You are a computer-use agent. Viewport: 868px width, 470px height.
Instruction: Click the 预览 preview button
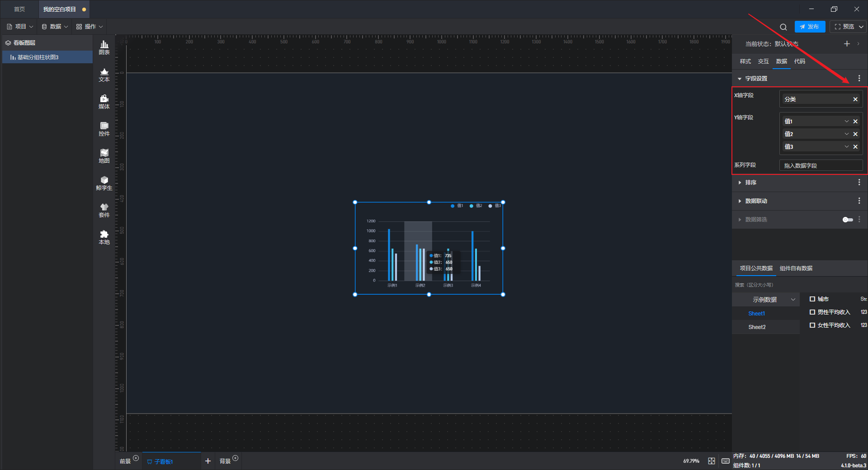pos(844,27)
